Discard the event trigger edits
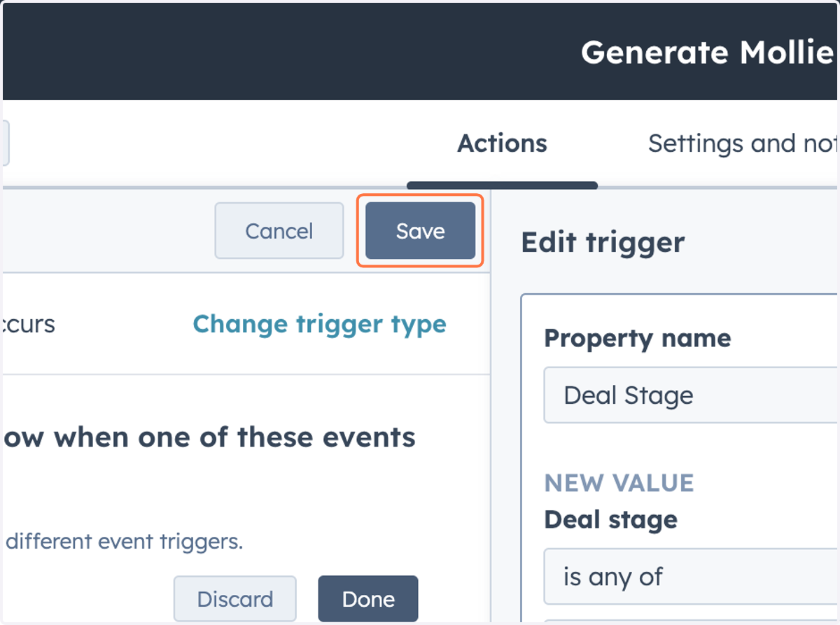Image resolution: width=840 pixels, height=625 pixels. pos(235,599)
